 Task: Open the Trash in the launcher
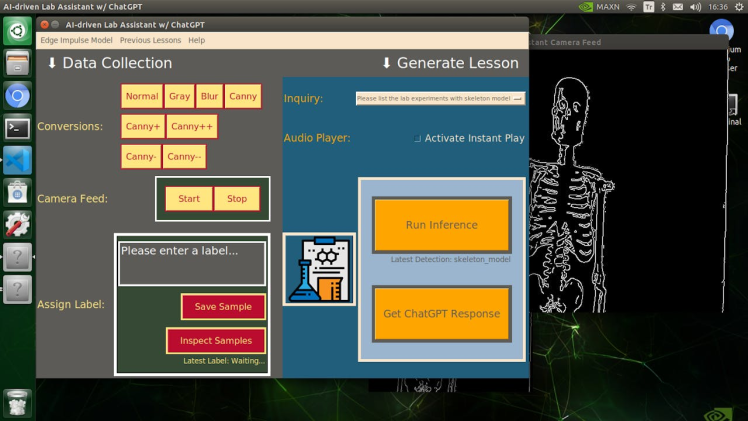pyautogui.click(x=17, y=403)
